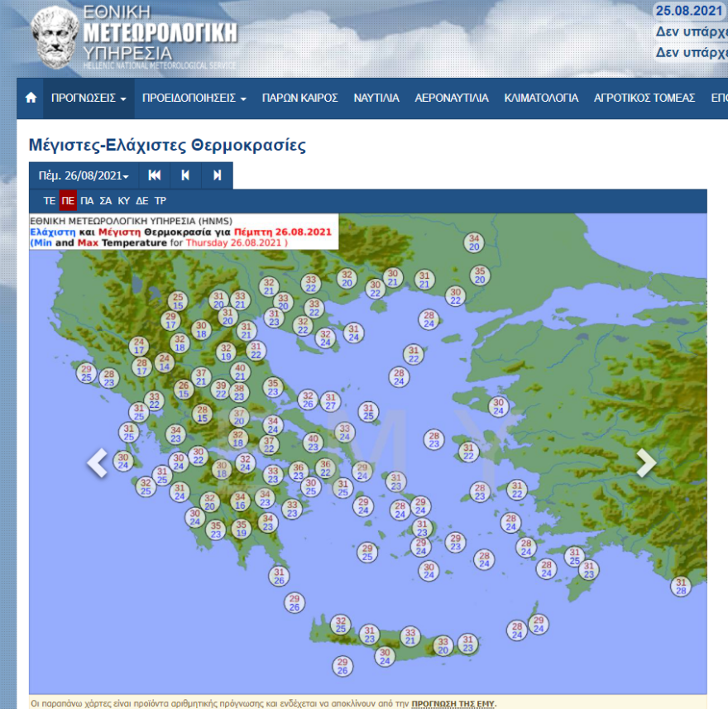Expand the ΠΡΟΓΝΩΣΕΙΣ dropdown menu
The width and height of the screenshot is (728, 709).
click(x=89, y=98)
